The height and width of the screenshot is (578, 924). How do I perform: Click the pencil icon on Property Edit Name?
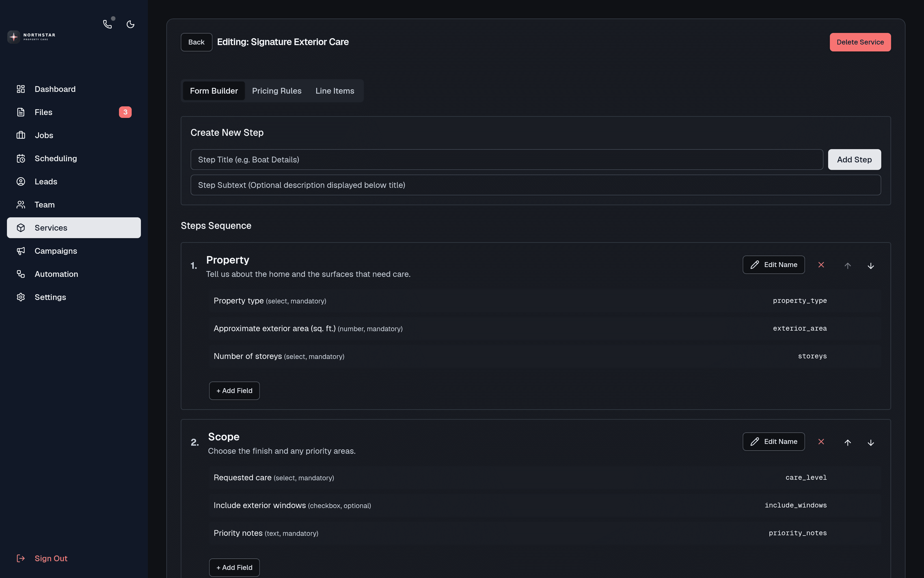tap(755, 265)
